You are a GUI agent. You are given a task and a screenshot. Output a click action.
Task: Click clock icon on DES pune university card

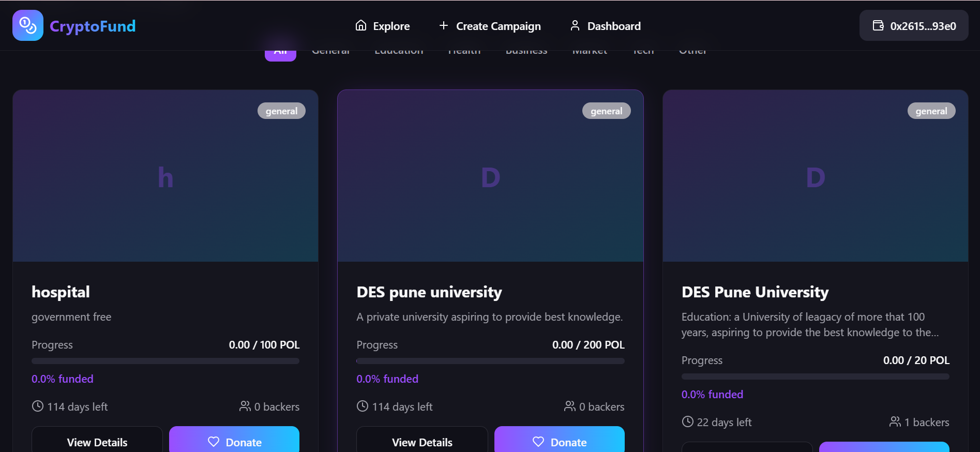tap(363, 406)
